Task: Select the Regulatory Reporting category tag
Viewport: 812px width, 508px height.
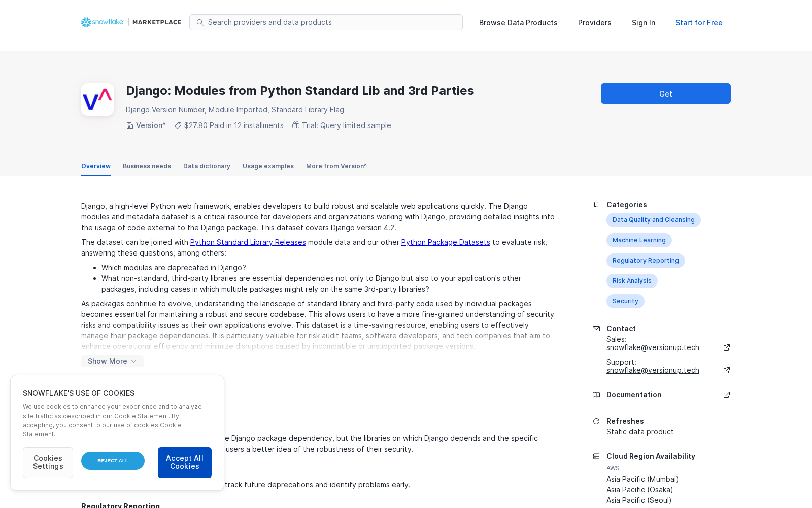Action: (646, 261)
